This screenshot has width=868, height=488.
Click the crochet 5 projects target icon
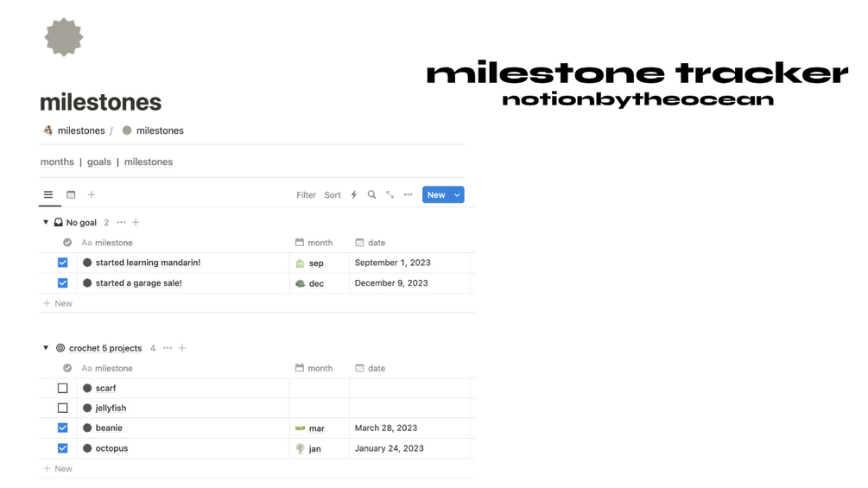(60, 348)
